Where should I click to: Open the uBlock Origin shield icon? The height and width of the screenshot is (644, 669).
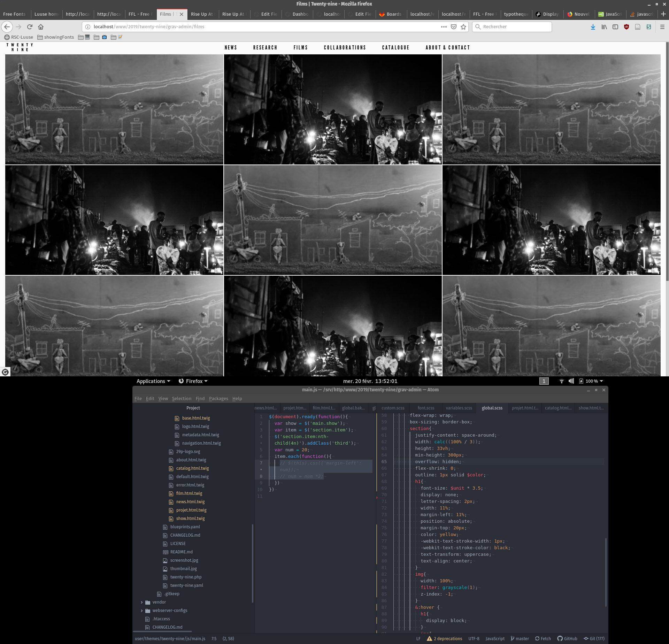coord(626,27)
